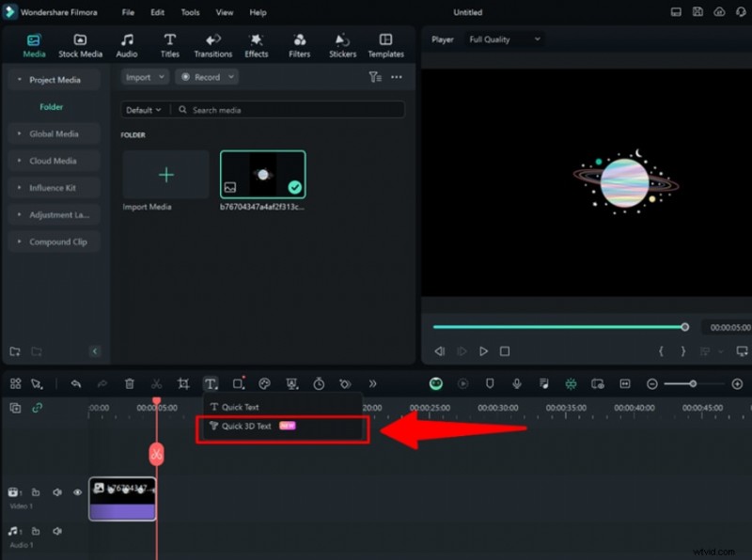Delete clip with the trash icon
The height and width of the screenshot is (560, 752).
click(130, 383)
